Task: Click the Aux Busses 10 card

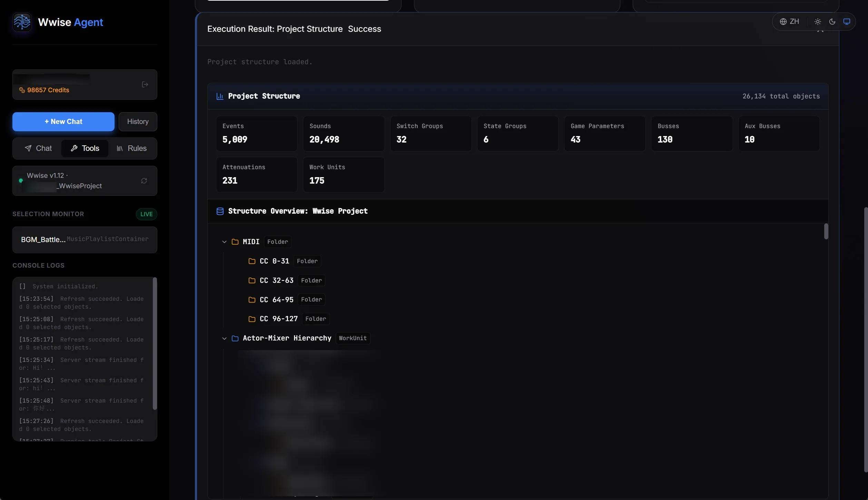Action: 779,133
